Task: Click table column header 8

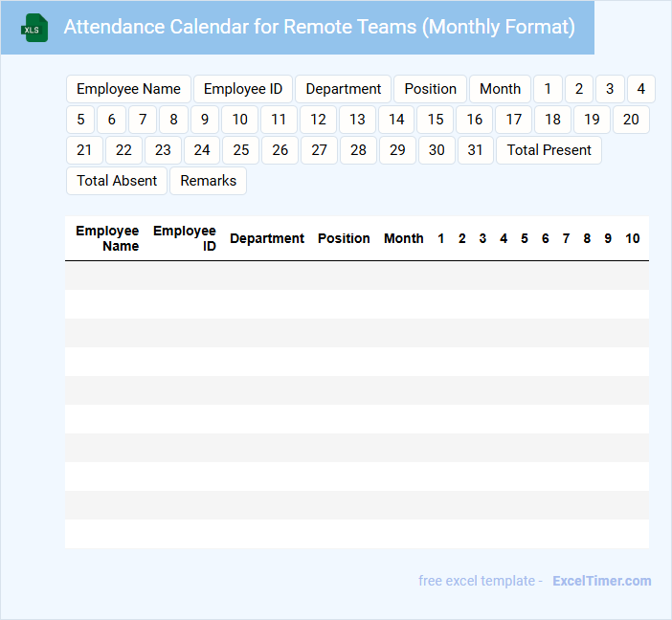Action: point(587,238)
